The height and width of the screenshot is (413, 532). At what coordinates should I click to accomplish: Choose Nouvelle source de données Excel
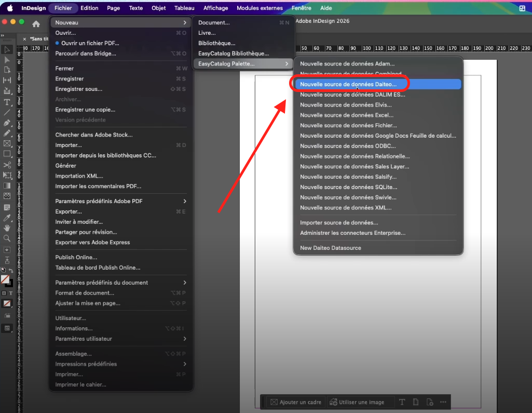point(378,115)
